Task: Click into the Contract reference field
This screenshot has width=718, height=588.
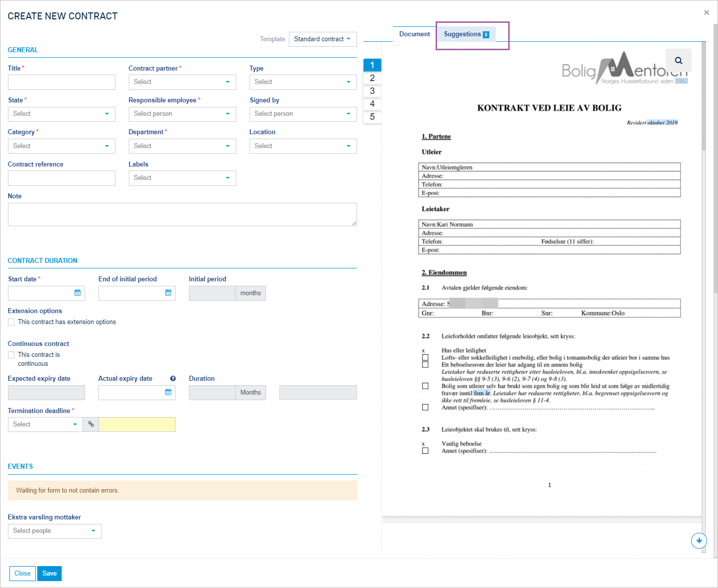Action: tap(62, 178)
